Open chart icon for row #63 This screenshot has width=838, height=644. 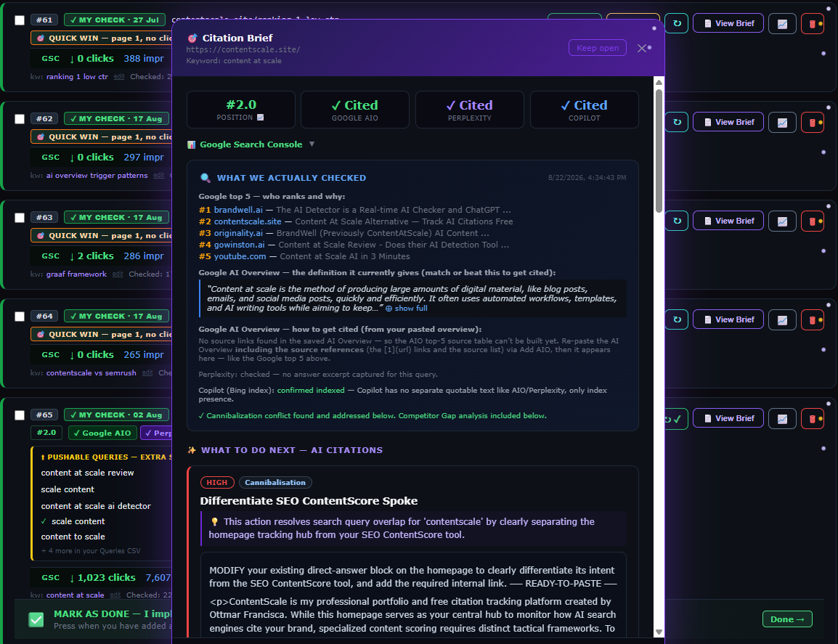pos(782,221)
